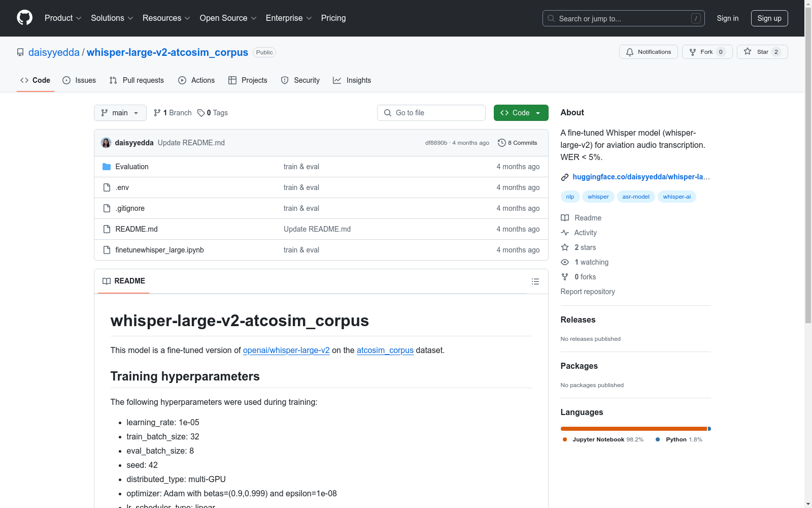Viewport: 812px width, 508px height.
Task: Click Sign in
Action: [728, 18]
